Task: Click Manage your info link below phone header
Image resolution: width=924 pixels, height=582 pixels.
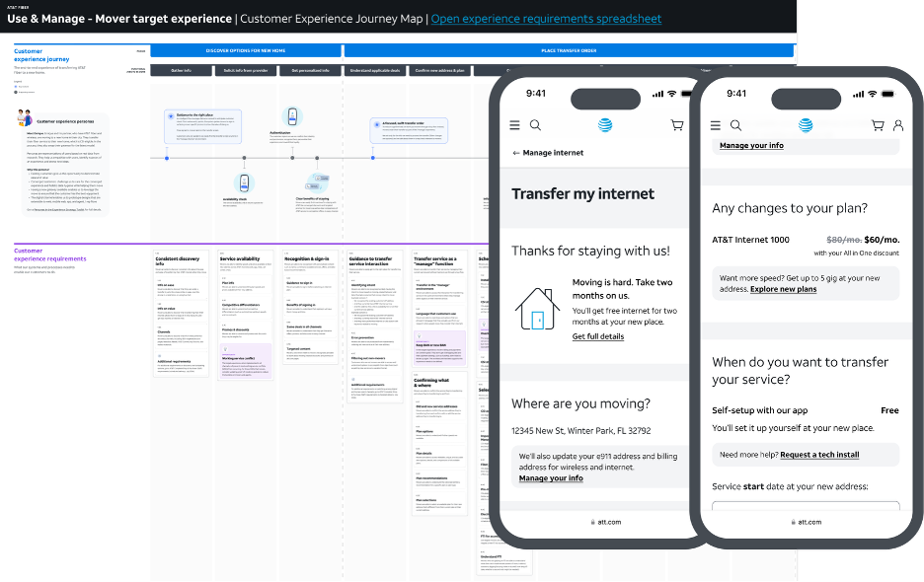Action: (751, 146)
